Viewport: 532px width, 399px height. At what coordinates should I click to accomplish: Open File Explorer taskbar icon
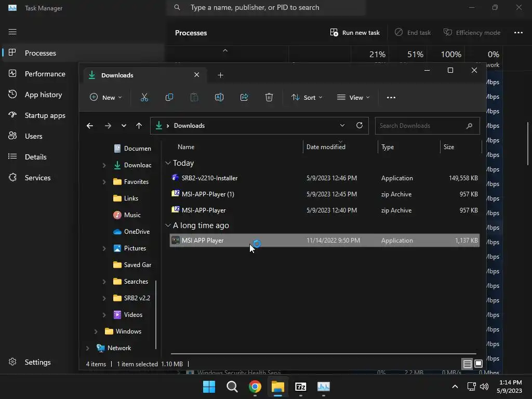[277, 387]
